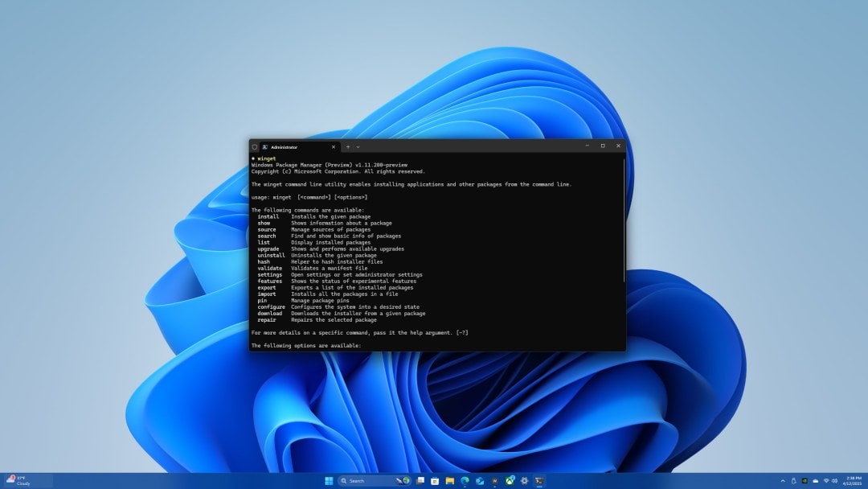Open the clock and calendar flyout
Screen dimensions: 868x489
point(852,480)
